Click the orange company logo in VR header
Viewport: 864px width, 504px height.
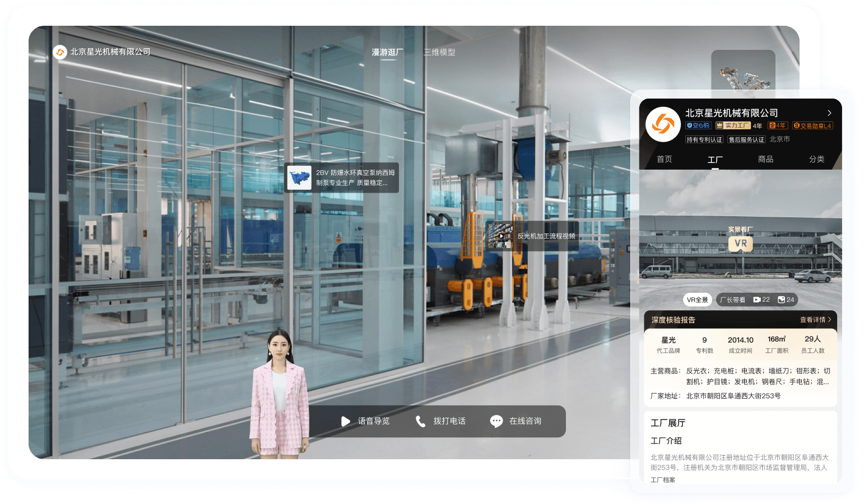click(x=60, y=52)
